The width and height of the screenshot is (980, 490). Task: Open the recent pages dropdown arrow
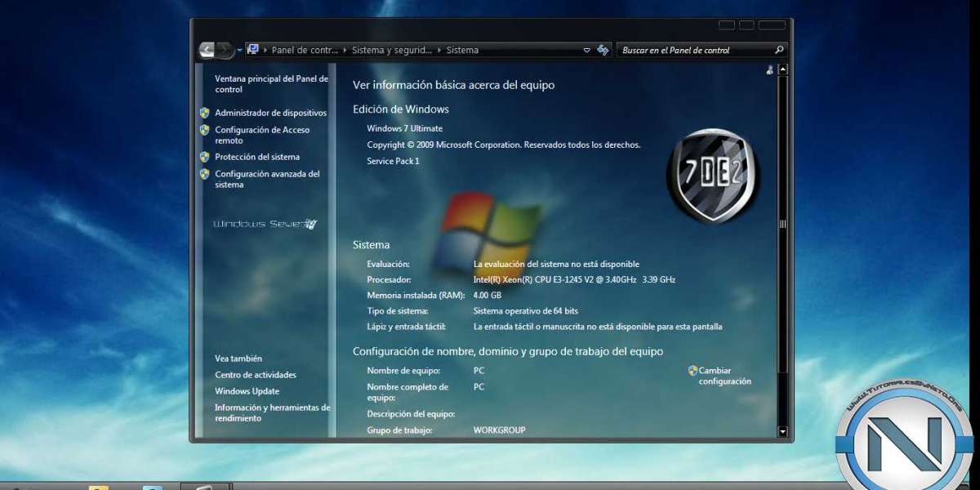(239, 50)
